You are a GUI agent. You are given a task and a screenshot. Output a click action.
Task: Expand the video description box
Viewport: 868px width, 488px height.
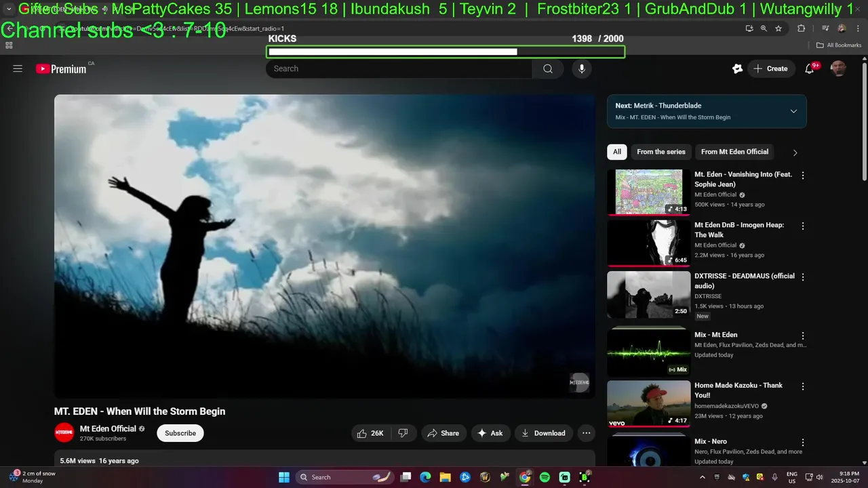coord(325,460)
